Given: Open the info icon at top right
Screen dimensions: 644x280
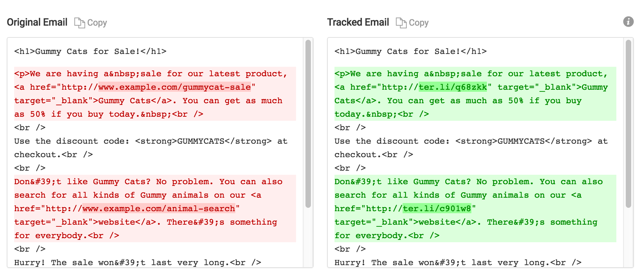Looking at the screenshot, I should point(628,22).
